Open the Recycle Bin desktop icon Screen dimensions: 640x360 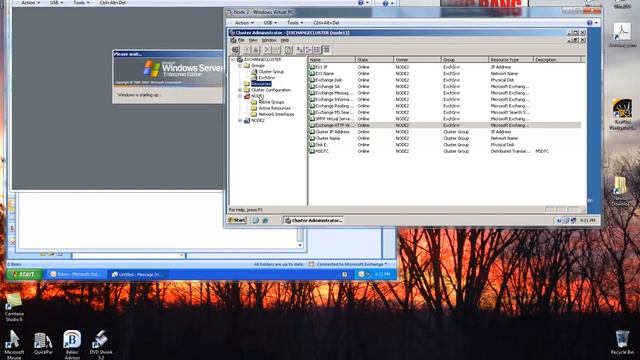622,342
